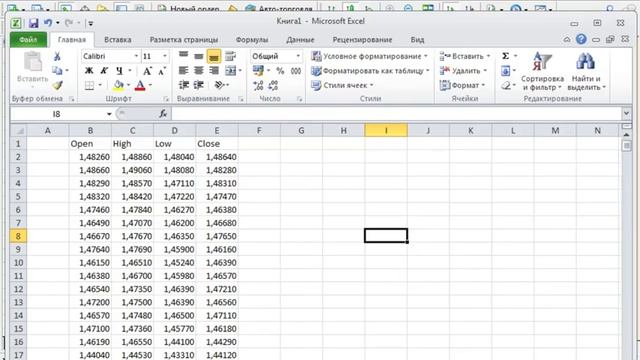The width and height of the screenshot is (640, 360).
Task: Center cell text horizontally
Action: tap(198, 71)
